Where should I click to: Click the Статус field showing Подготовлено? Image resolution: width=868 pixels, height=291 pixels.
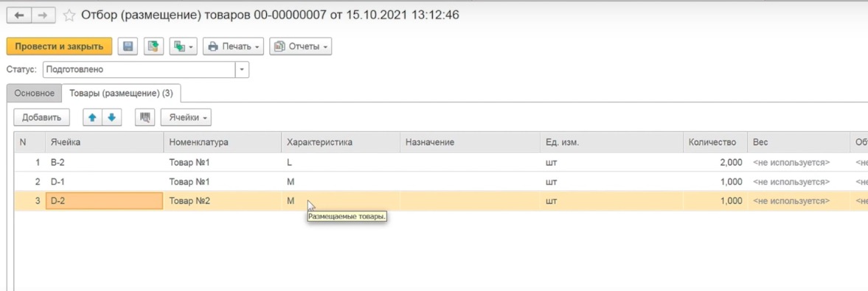(139, 70)
